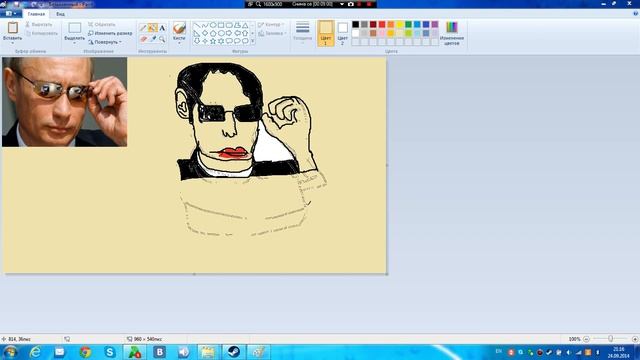Click the reference photo in the canvas

[x=64, y=102]
